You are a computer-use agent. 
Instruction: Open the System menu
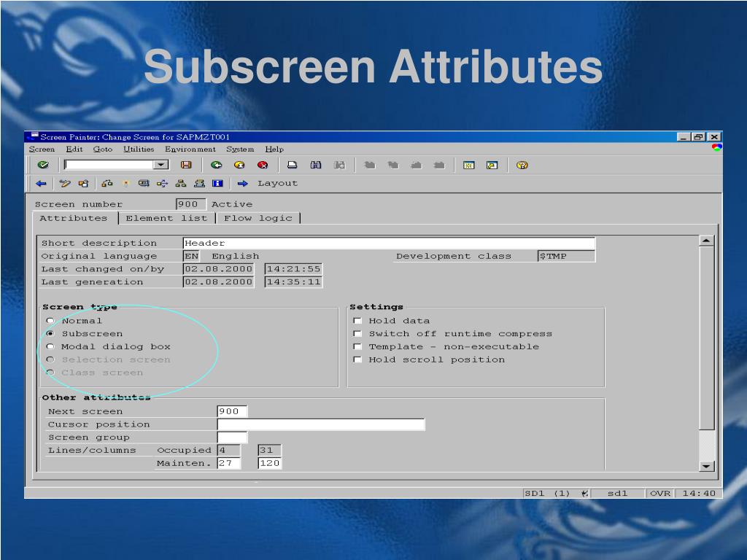click(x=239, y=149)
